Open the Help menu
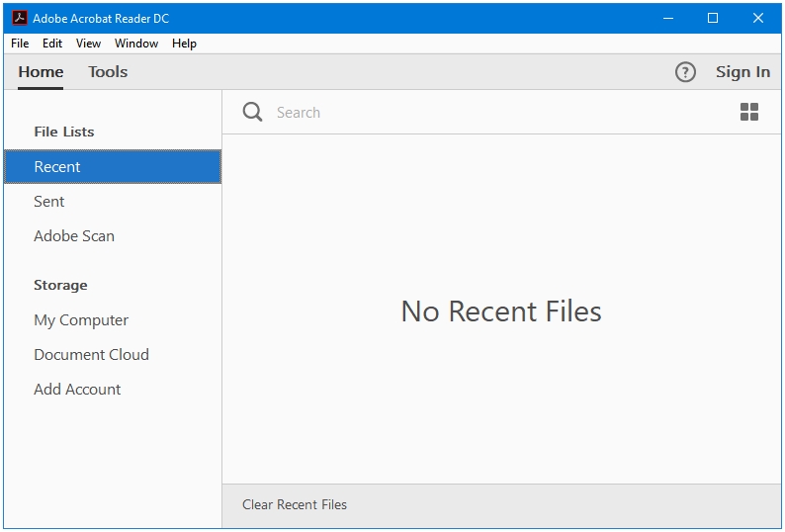This screenshot has height=532, width=785. click(184, 44)
